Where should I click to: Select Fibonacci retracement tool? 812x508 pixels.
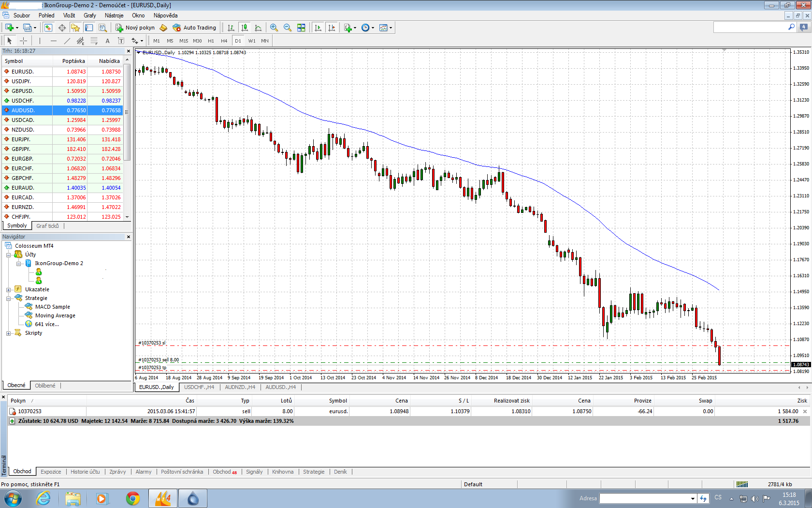point(94,41)
